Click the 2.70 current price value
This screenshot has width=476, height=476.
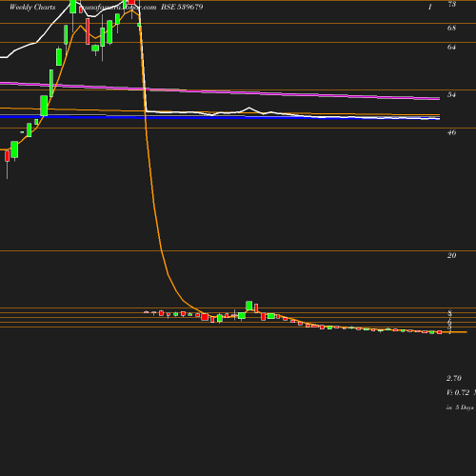point(454,378)
